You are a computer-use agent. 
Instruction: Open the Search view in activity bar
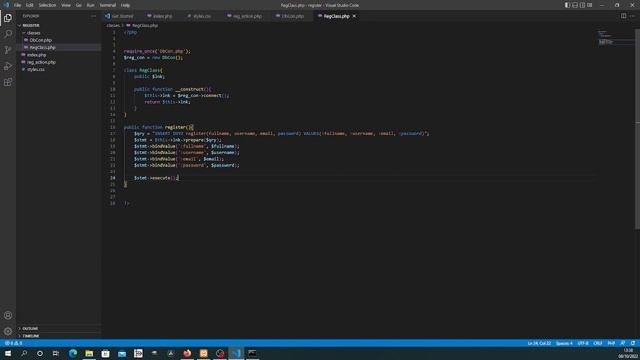pos(8,34)
